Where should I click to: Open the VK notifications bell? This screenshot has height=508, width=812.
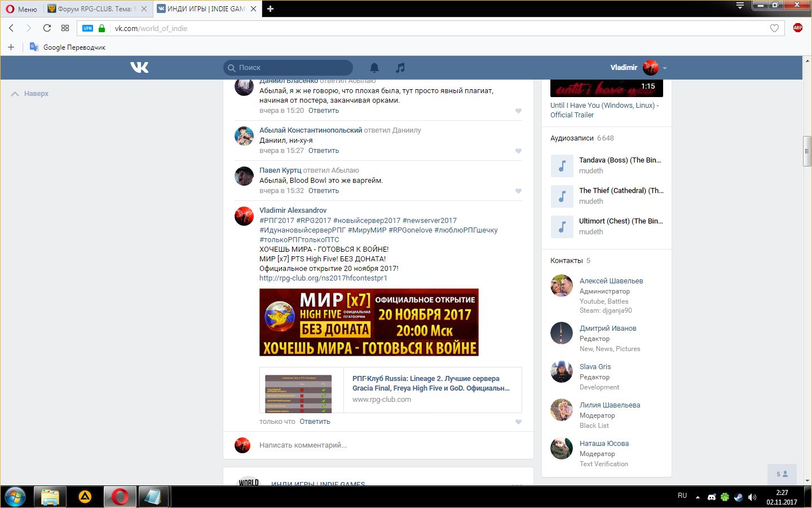click(374, 68)
